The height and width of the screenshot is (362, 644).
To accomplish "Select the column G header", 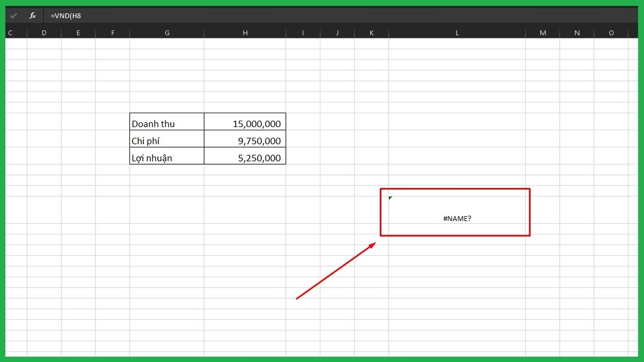I will [167, 32].
